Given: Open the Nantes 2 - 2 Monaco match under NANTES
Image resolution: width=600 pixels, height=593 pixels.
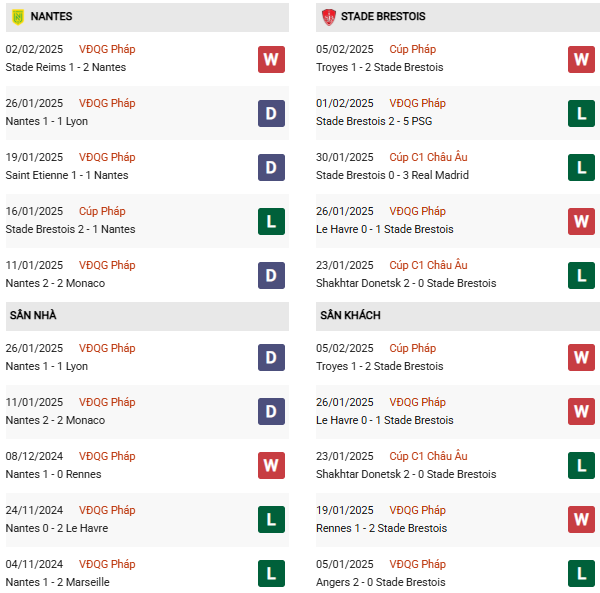Looking at the screenshot, I should (55, 283).
